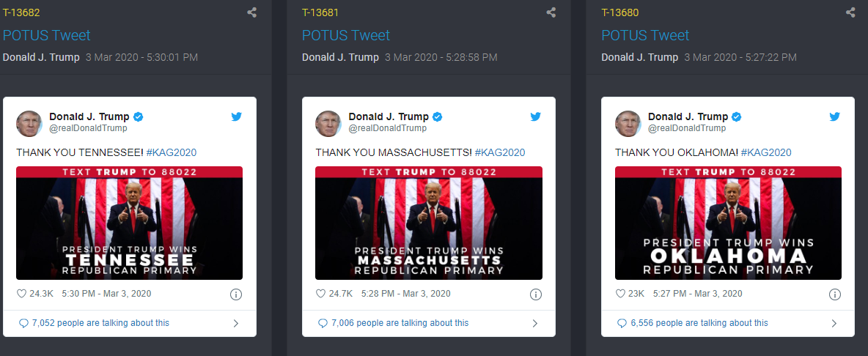Open POTUS Tweet title for T-13682
868x356 pixels.
click(x=46, y=35)
